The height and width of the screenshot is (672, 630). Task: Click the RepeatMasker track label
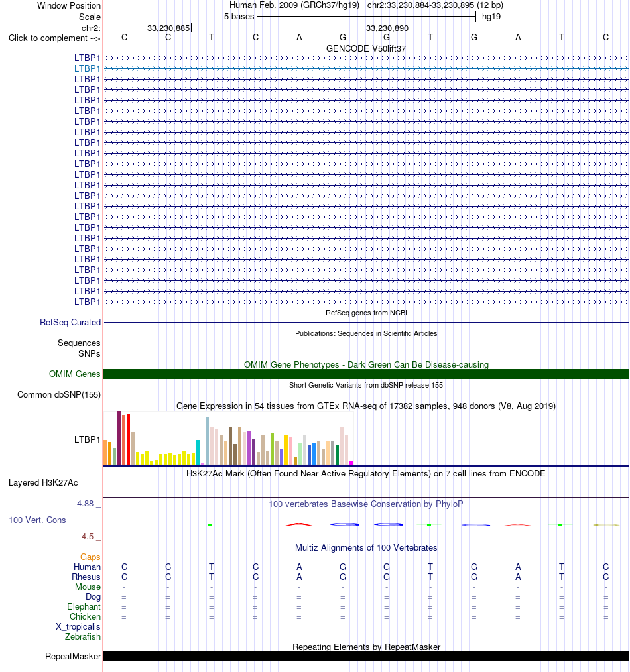pyautogui.click(x=73, y=657)
